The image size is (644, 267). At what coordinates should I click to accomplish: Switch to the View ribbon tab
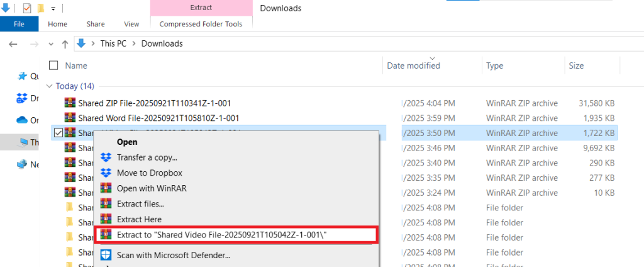point(131,24)
